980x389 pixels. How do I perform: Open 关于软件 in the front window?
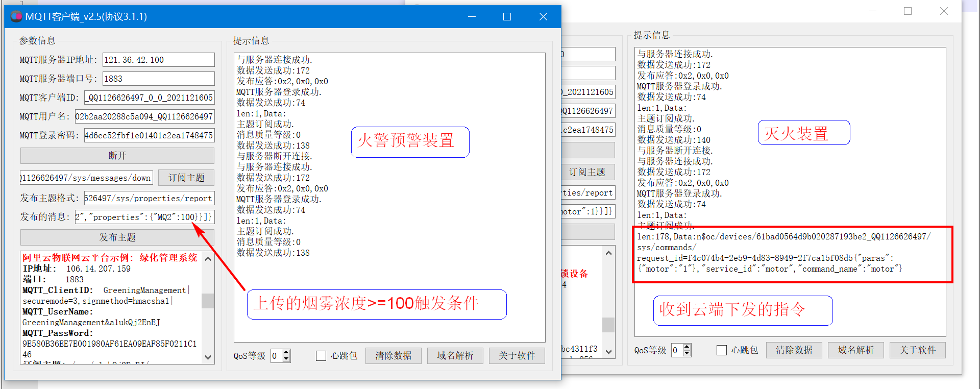[x=517, y=356]
